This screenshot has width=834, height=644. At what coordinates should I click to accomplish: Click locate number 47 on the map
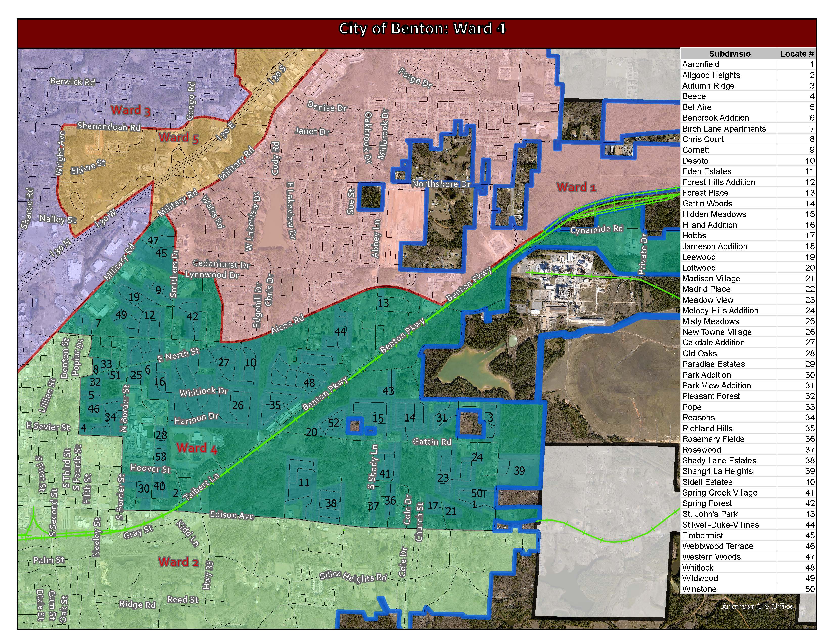pyautogui.click(x=153, y=241)
